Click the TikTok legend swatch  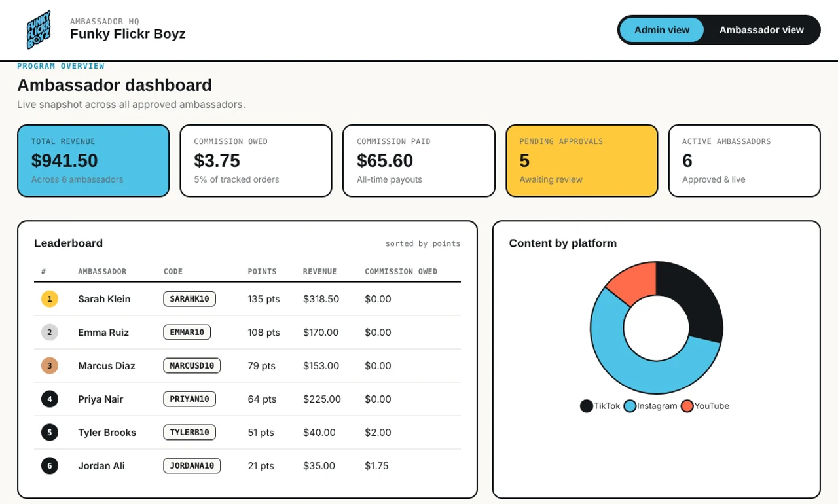tap(587, 406)
